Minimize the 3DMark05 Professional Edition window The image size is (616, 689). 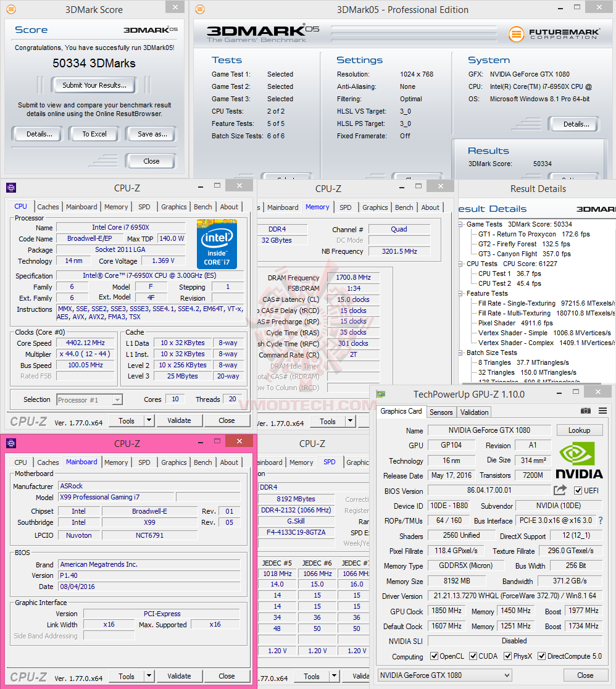560,8
